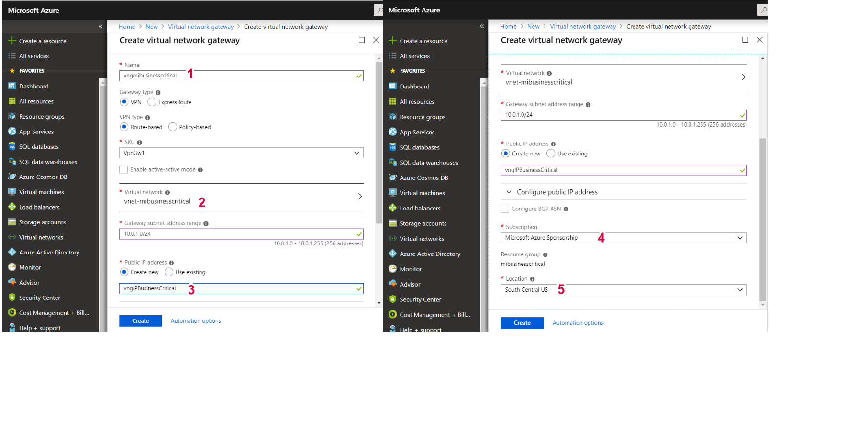Open Azure Active Directory in the leftmost sidebar
The width and height of the screenshot is (868, 431).
(x=49, y=253)
